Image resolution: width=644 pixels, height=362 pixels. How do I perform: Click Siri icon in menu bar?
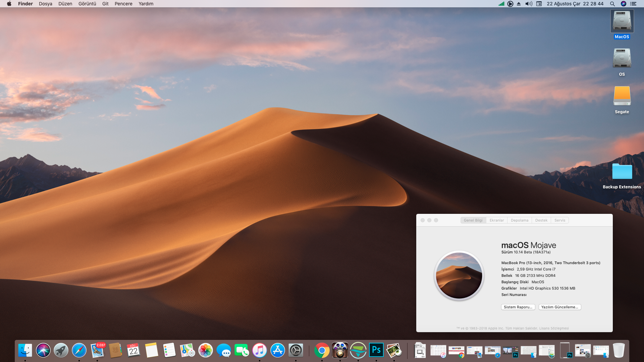(x=624, y=4)
